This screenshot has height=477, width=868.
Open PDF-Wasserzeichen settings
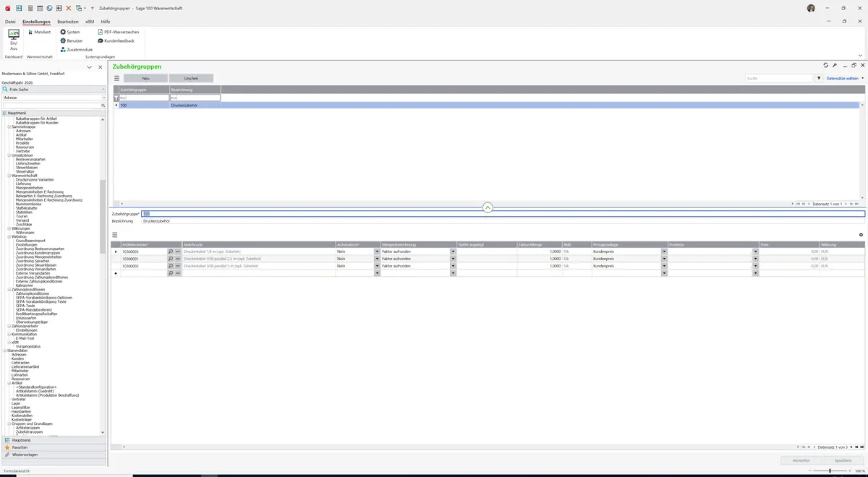click(119, 32)
